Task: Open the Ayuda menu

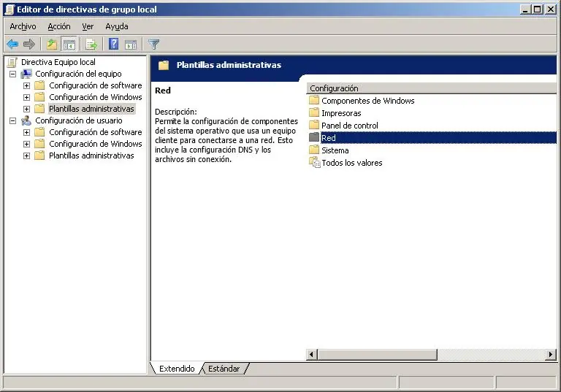Action: pos(117,26)
